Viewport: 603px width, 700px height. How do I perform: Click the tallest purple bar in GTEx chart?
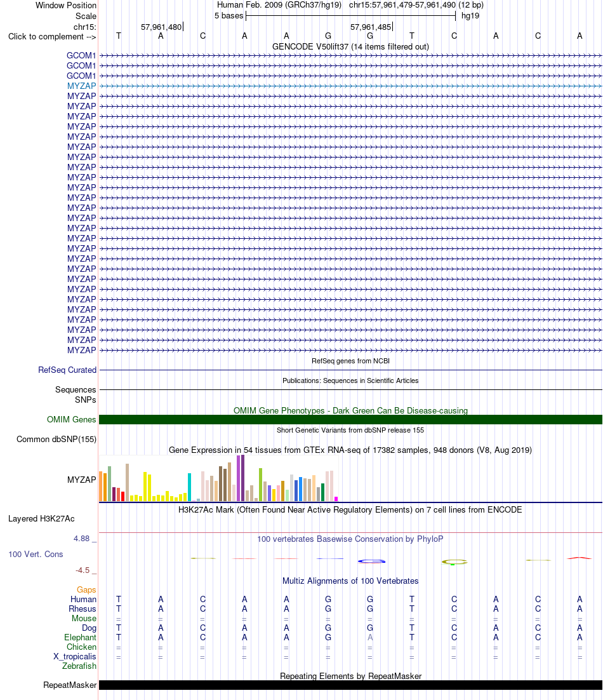click(x=242, y=478)
